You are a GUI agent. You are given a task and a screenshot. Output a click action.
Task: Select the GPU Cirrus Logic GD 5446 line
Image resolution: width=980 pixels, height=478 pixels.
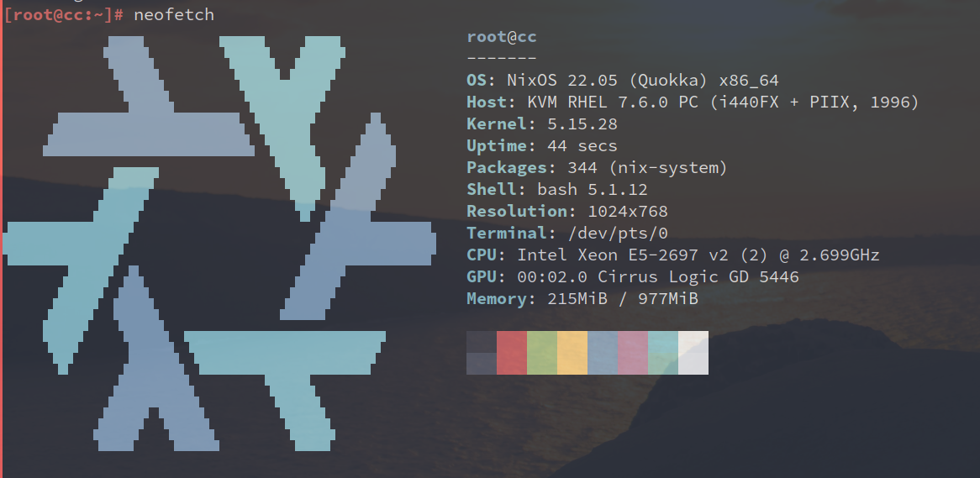(633, 277)
